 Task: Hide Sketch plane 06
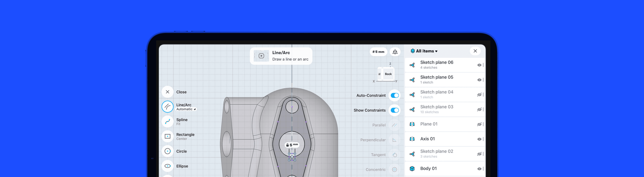479,65
